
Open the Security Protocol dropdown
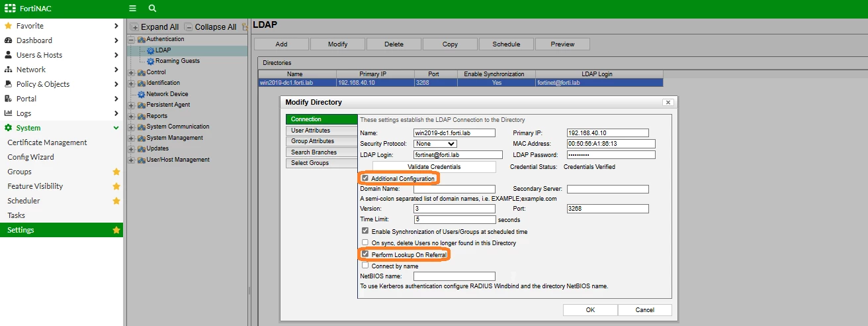pyautogui.click(x=435, y=144)
